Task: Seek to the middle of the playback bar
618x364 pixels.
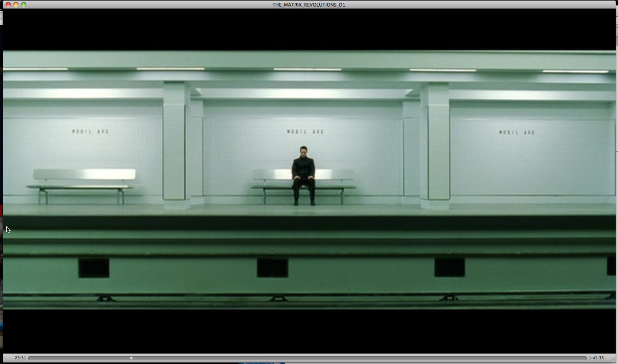Action: (307, 358)
